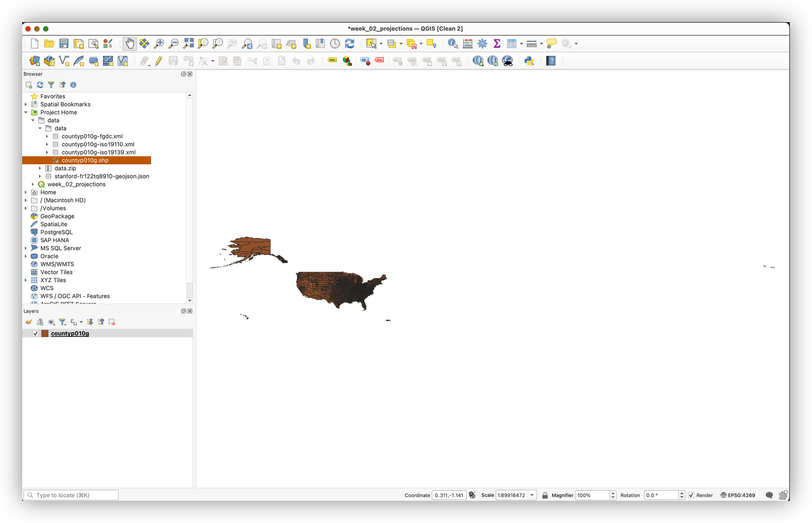Select stanford-fr122tq8910-geojson.json file

[x=102, y=176]
